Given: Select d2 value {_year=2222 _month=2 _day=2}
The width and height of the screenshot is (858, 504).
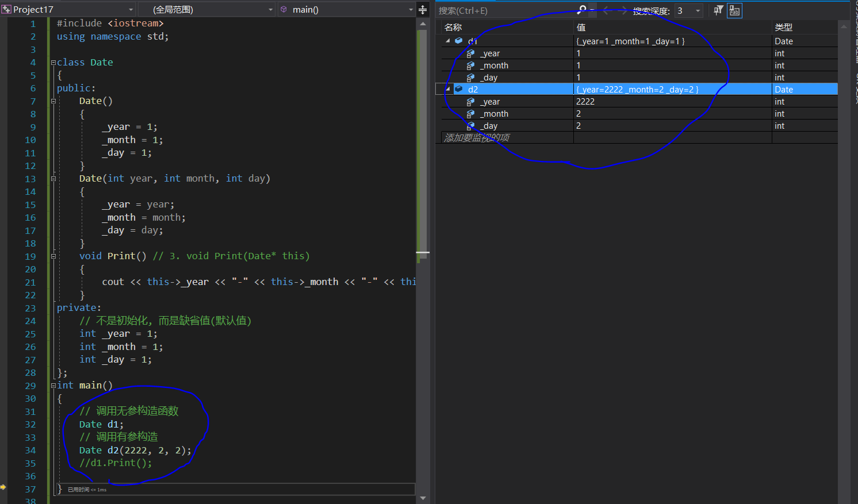Looking at the screenshot, I should click(637, 90).
